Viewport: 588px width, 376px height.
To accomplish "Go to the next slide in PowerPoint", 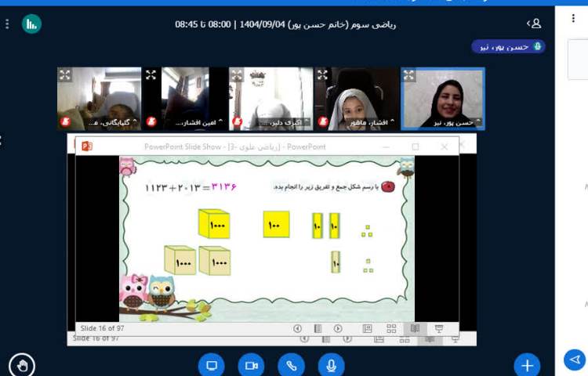I will point(338,328).
